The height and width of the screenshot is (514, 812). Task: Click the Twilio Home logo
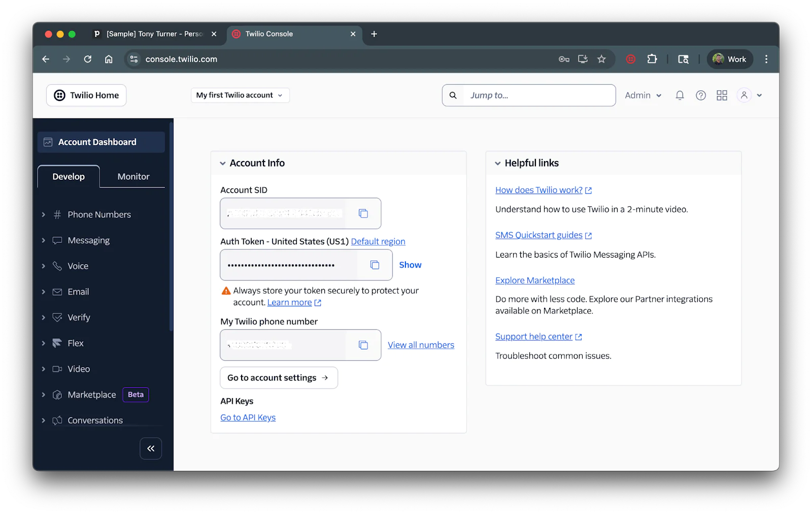pos(86,95)
